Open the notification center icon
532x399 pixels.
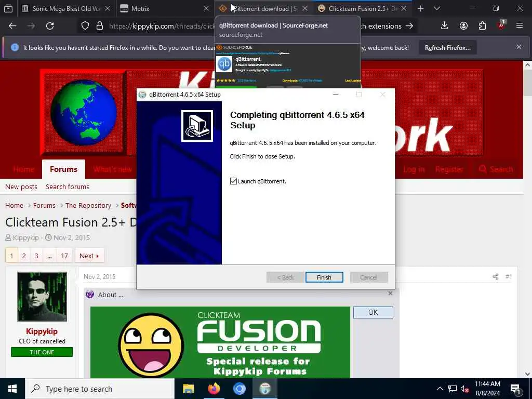click(515, 389)
